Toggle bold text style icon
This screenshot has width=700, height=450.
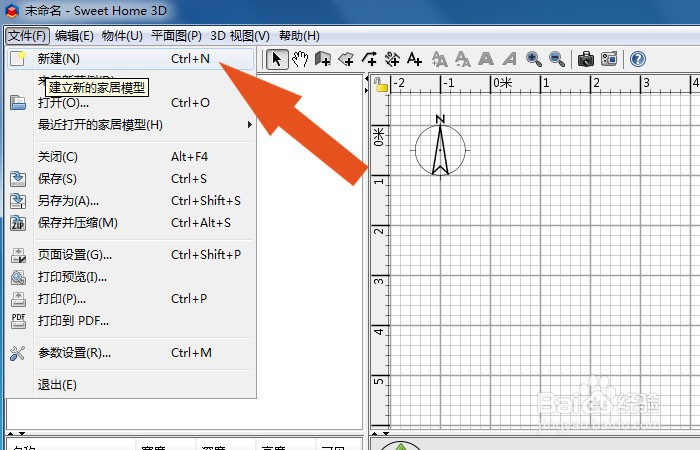click(x=486, y=59)
